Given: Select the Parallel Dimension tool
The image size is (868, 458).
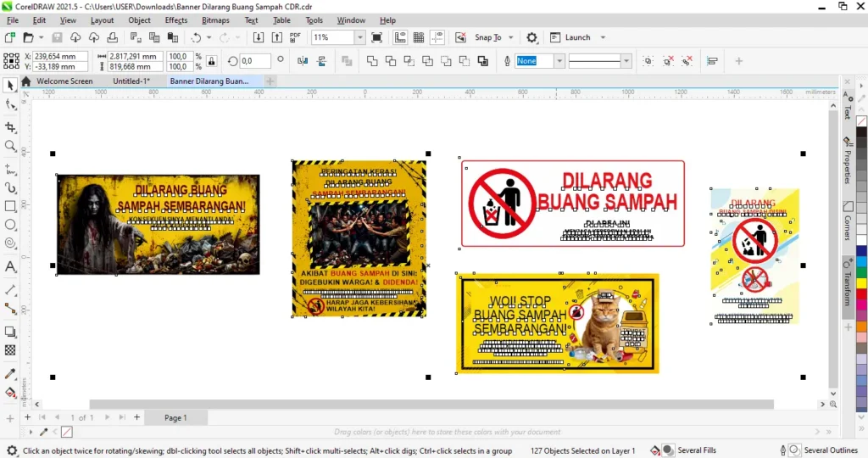Looking at the screenshot, I should [x=10, y=289].
